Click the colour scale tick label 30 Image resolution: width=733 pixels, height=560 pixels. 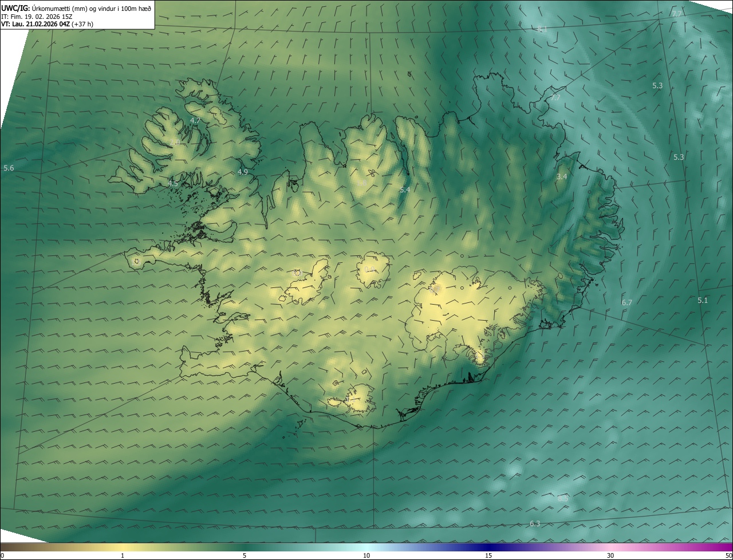(x=610, y=555)
